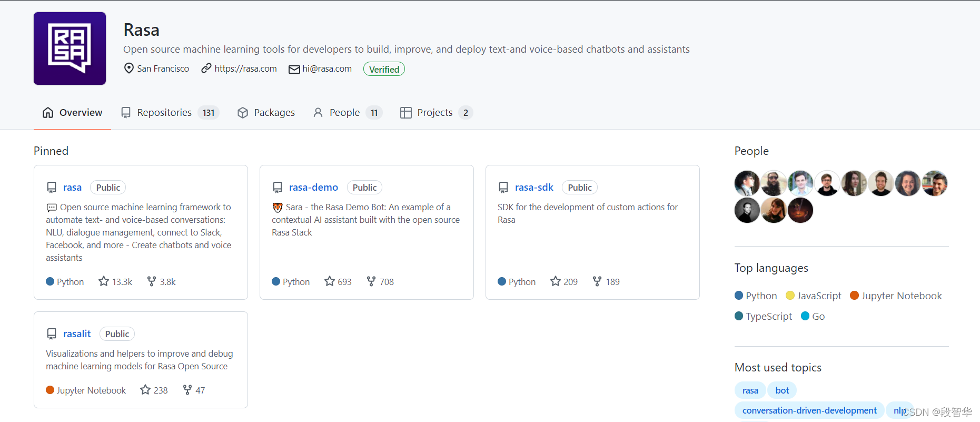Select the Go top language
Screen dimensions: 980x422
[813, 316]
